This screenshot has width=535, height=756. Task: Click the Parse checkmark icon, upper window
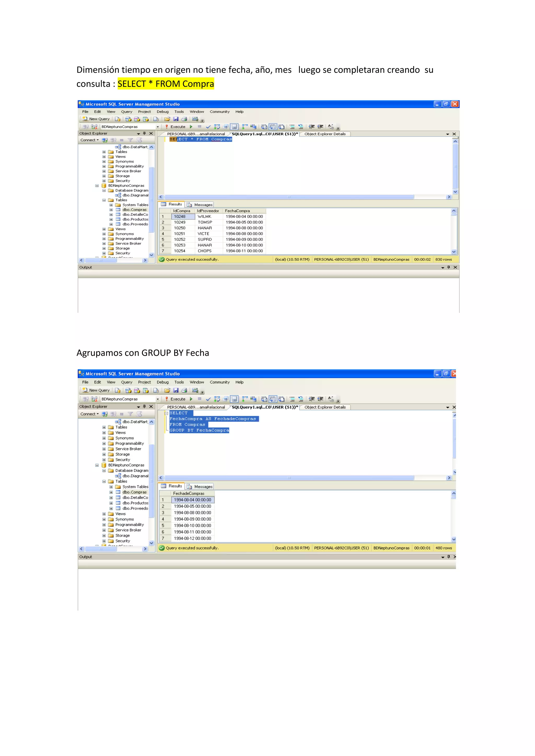pos(208,127)
